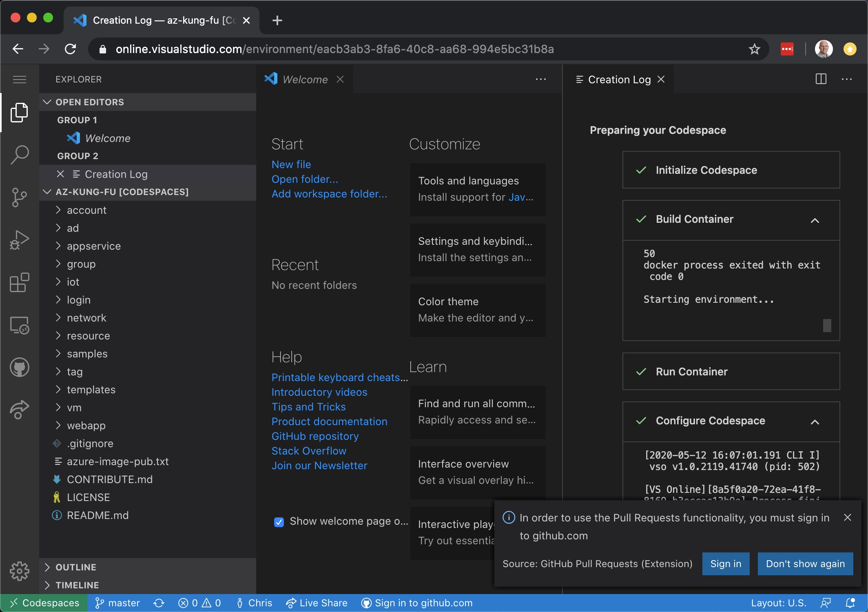Click the GitHub icon in activity bar
Viewport: 868px width, 612px height.
click(19, 367)
